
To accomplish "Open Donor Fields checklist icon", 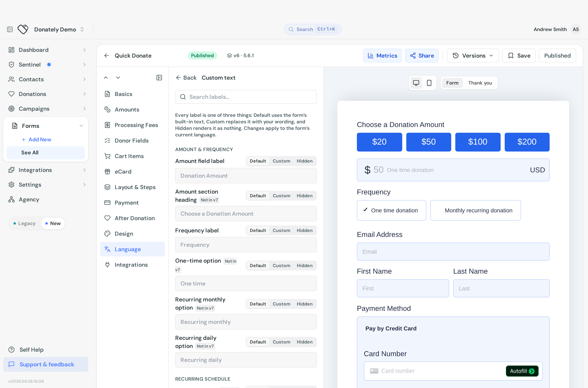I will (107, 140).
